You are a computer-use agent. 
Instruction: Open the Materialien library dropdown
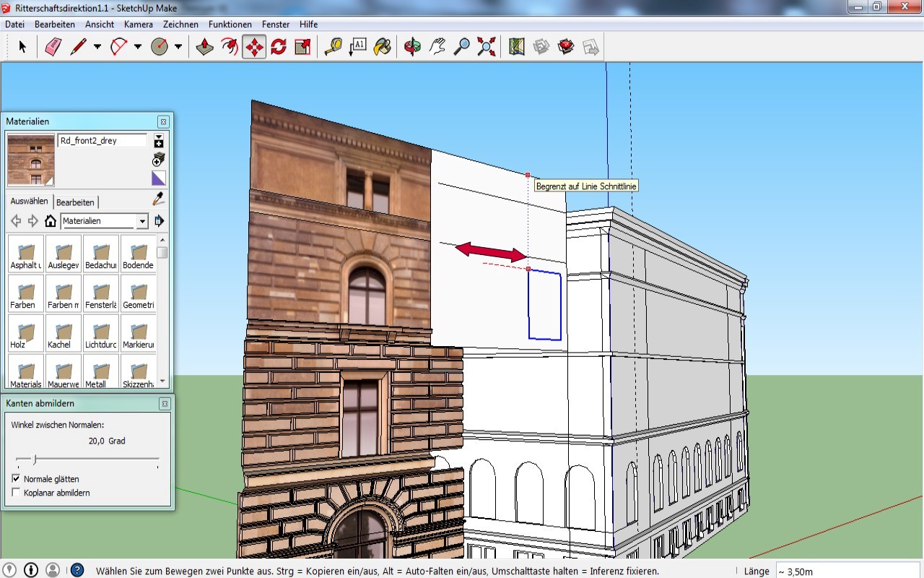pos(142,221)
